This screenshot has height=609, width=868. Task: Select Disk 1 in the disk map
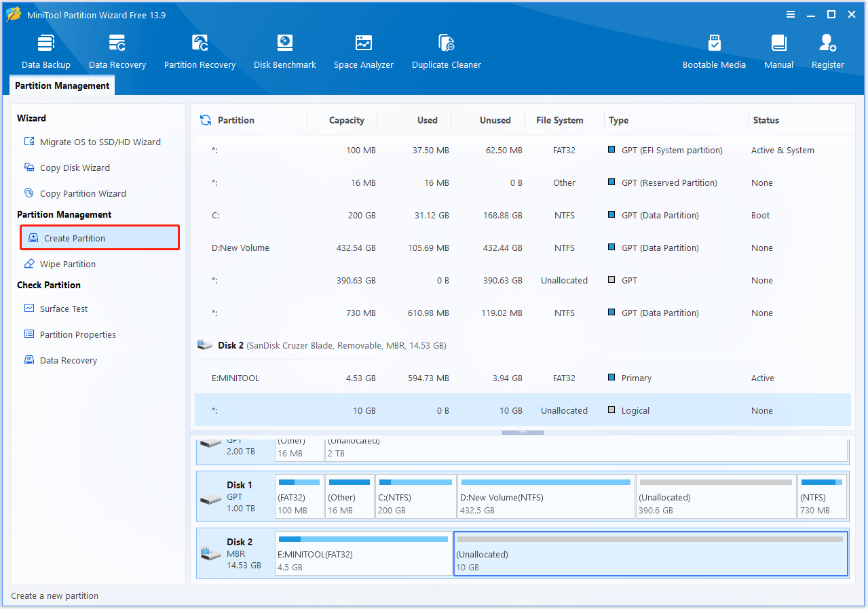(x=235, y=496)
